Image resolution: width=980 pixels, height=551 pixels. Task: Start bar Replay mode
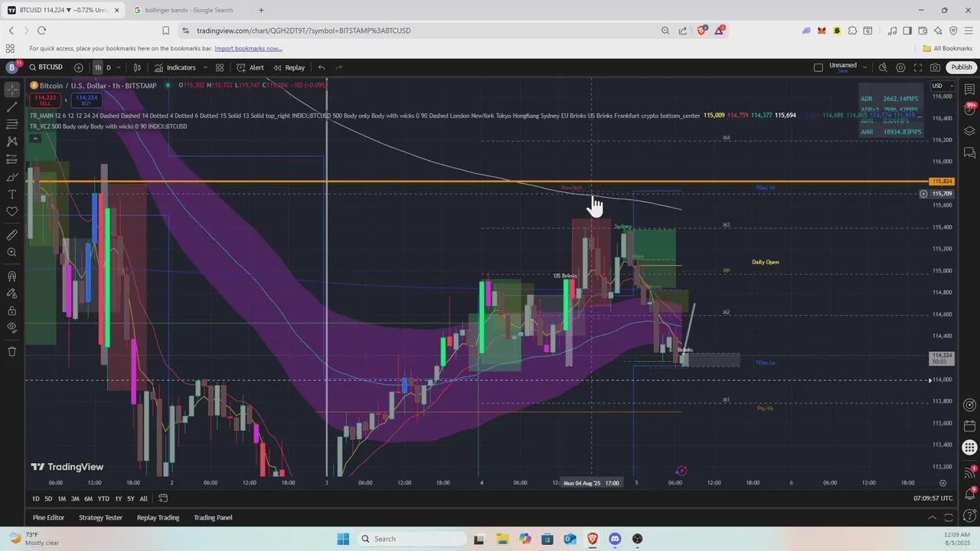(289, 67)
